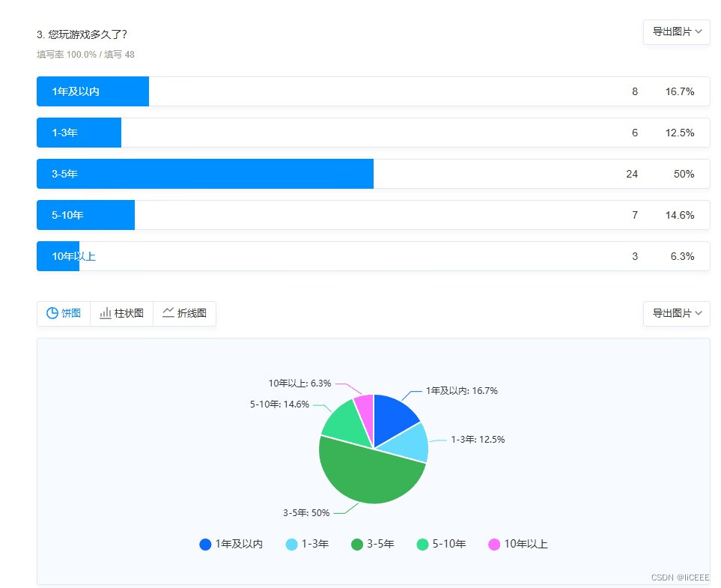Click the 12.5% value in 1-3年 row
This screenshot has width=721, height=588.
click(680, 133)
